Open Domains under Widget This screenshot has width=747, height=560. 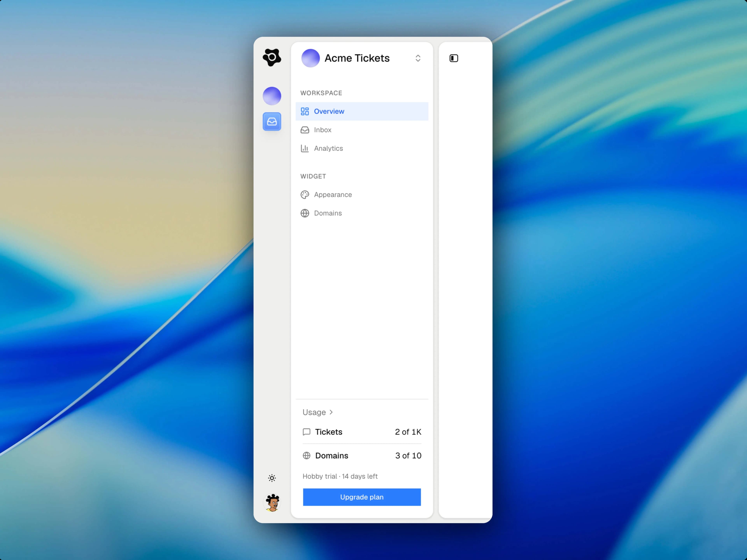tap(362, 213)
